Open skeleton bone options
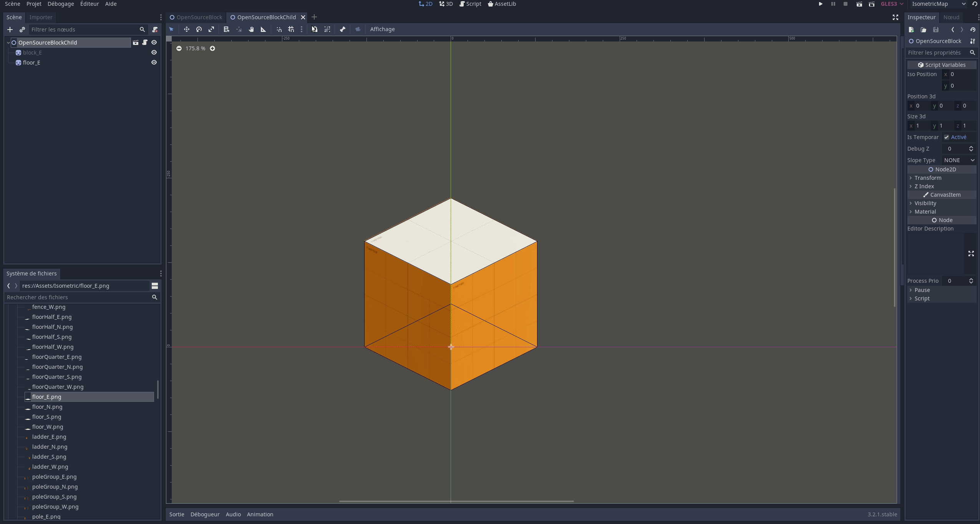This screenshot has width=980, height=524. tap(342, 29)
